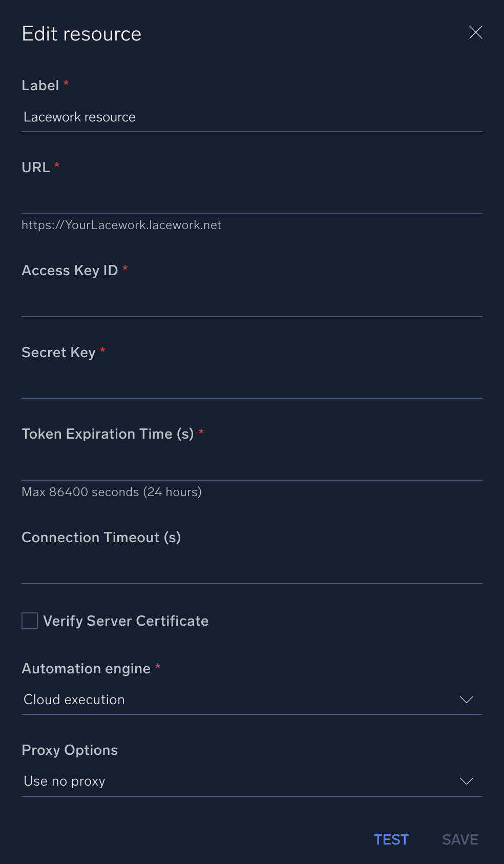This screenshot has height=864, width=504.
Task: Click the Proxy Options chevron arrow
Action: (x=466, y=781)
